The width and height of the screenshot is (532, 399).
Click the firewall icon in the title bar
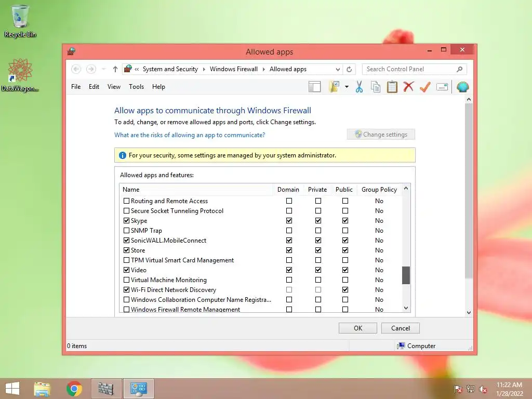71,51
